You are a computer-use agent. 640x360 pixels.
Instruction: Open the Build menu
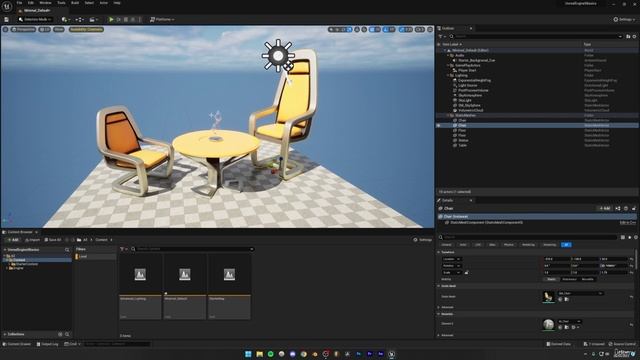coord(75,3)
